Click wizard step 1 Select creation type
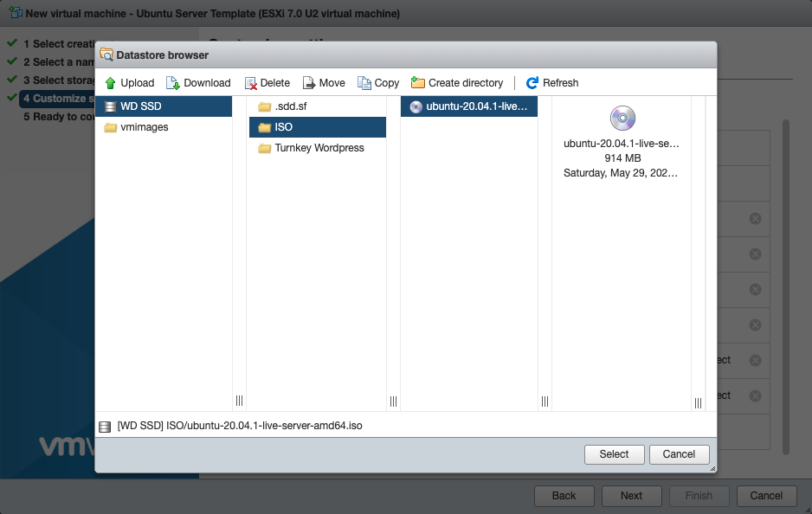812x514 pixels. coord(58,44)
